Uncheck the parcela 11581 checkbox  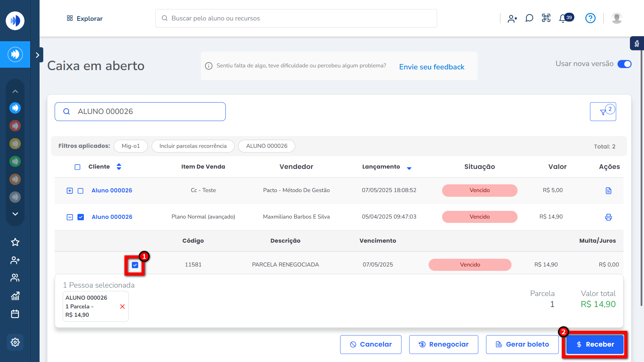(135, 265)
